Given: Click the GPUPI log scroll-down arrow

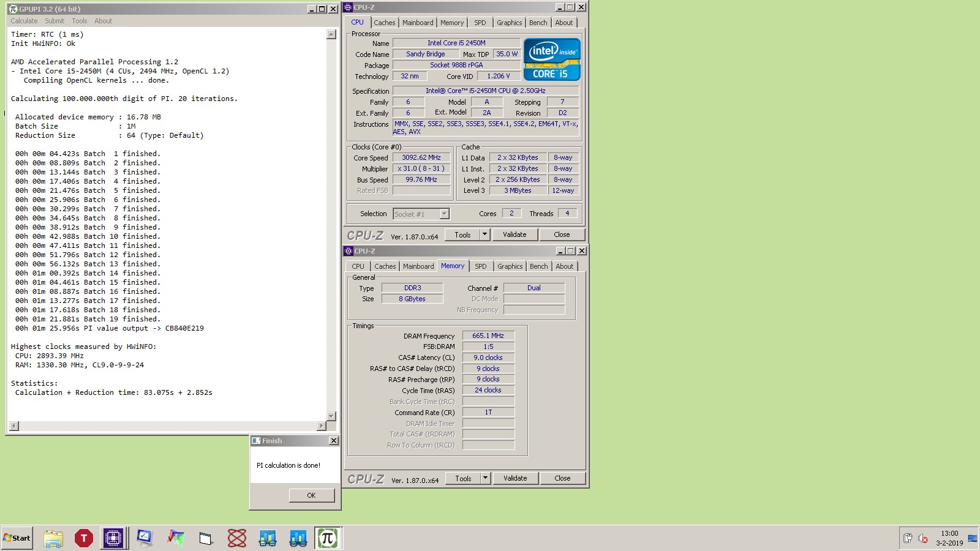Looking at the screenshot, I should point(331,416).
